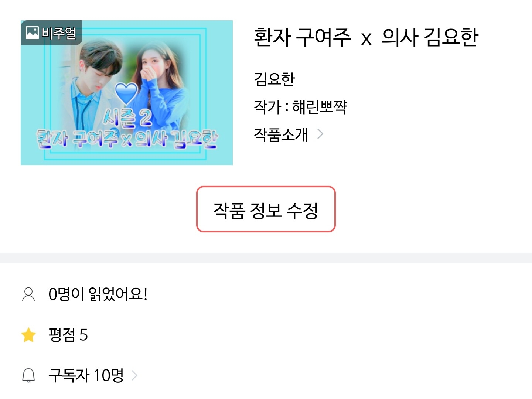Click the 비주얼 label on the cover
Image resolution: width=532 pixels, height=399 pixels.
(59, 33)
